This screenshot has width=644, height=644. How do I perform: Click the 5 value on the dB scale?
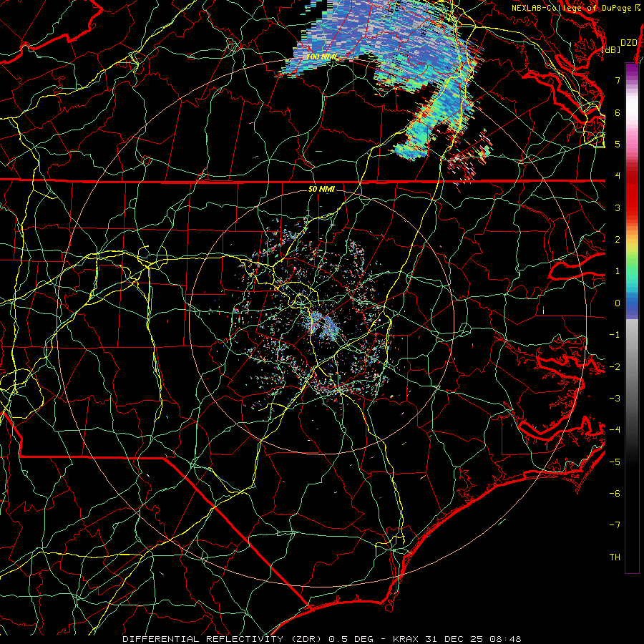click(618, 144)
